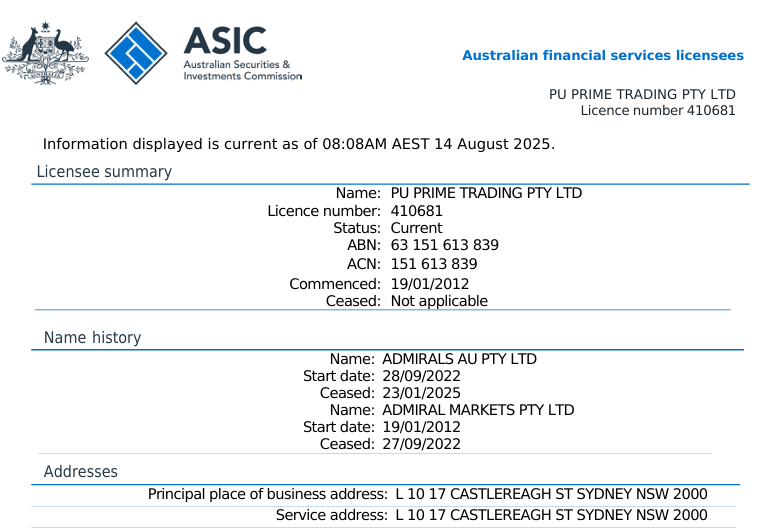
Task: Select the Addresses section heading
Action: point(80,472)
